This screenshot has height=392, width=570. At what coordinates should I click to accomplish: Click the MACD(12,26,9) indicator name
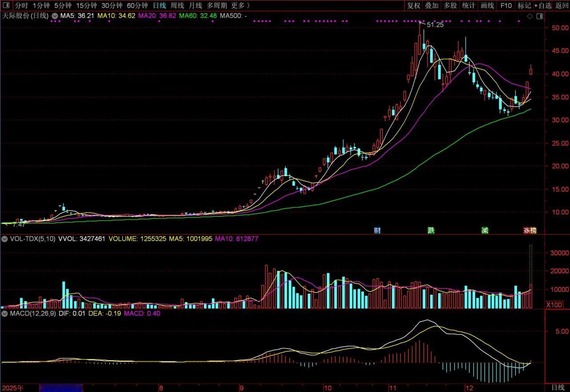32,313
